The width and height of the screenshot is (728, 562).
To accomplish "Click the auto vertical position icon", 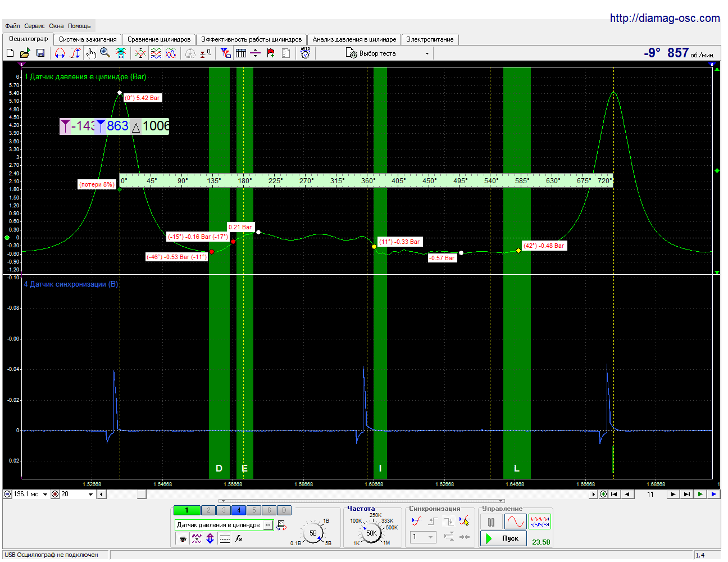I will [x=190, y=53].
